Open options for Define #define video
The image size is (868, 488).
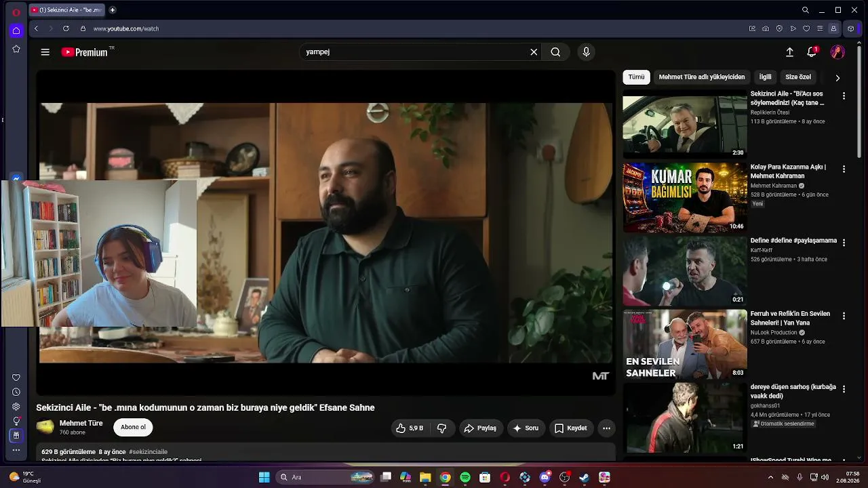tap(844, 242)
